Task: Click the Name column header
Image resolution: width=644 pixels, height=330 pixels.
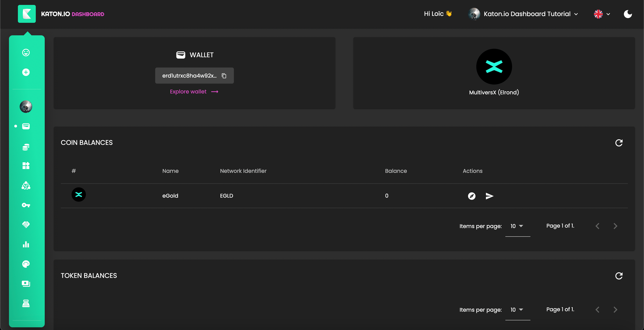Action: click(x=170, y=171)
